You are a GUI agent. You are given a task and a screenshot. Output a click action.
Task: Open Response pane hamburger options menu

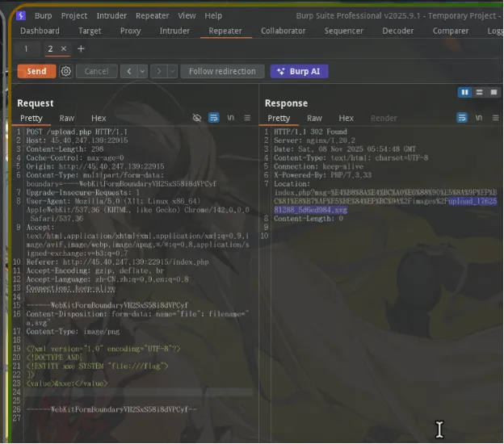pyautogui.click(x=495, y=118)
